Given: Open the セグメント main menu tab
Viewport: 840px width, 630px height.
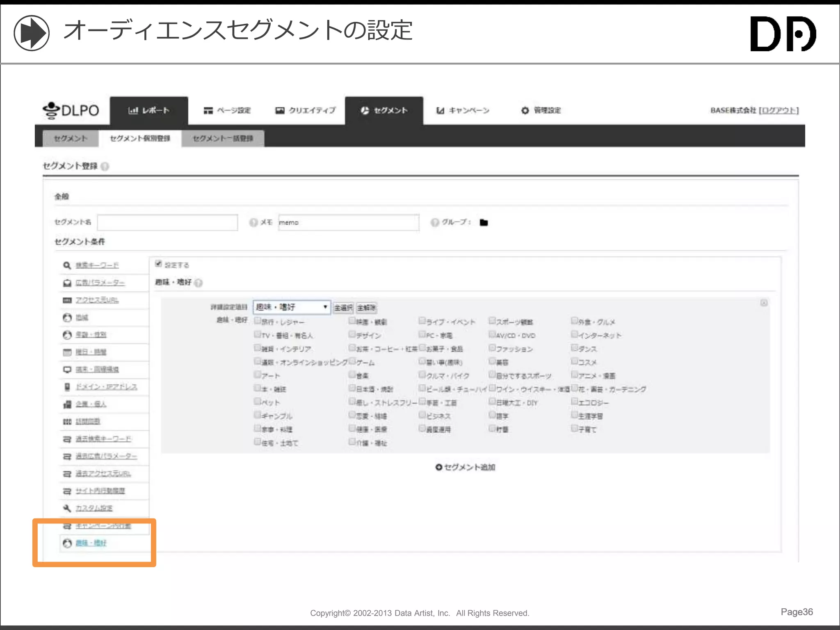Looking at the screenshot, I should coord(384,110).
